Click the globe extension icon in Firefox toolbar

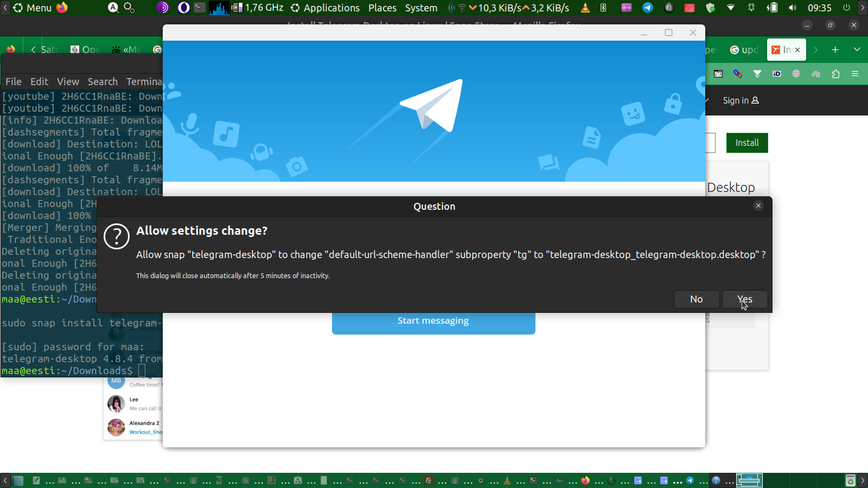click(796, 74)
